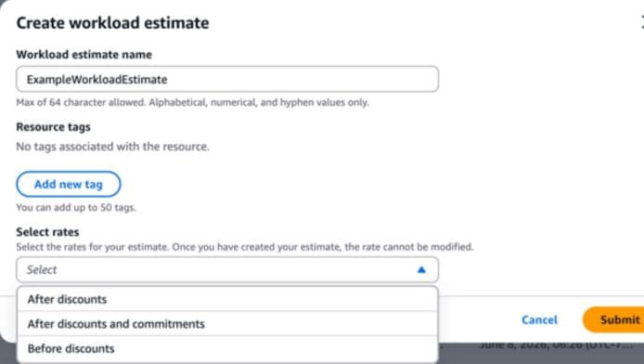Screen dimensions: 644x364
Task: Click the Resource tags heading
Action: click(x=53, y=127)
